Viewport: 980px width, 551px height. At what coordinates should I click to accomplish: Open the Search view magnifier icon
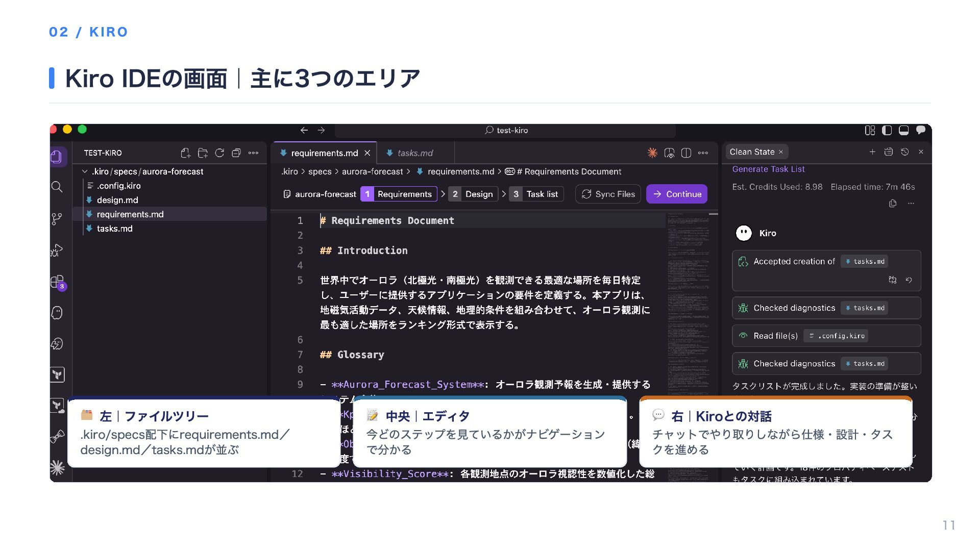point(57,187)
